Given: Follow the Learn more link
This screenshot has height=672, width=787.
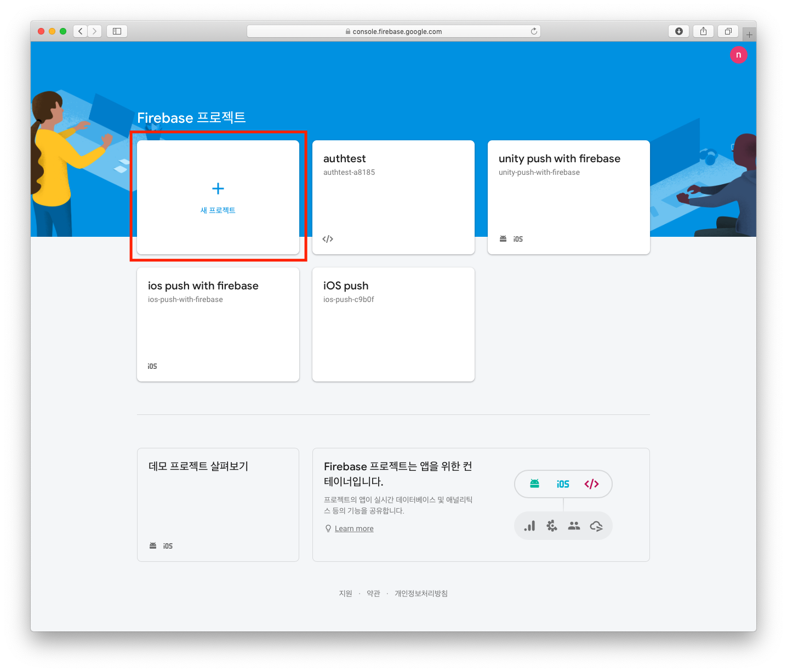Looking at the screenshot, I should [x=354, y=528].
